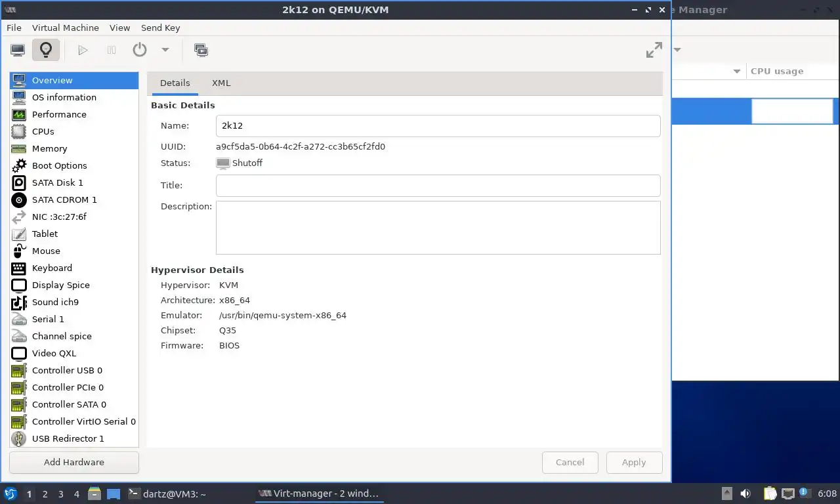
Task: Open CPUs settings
Action: coord(74,131)
